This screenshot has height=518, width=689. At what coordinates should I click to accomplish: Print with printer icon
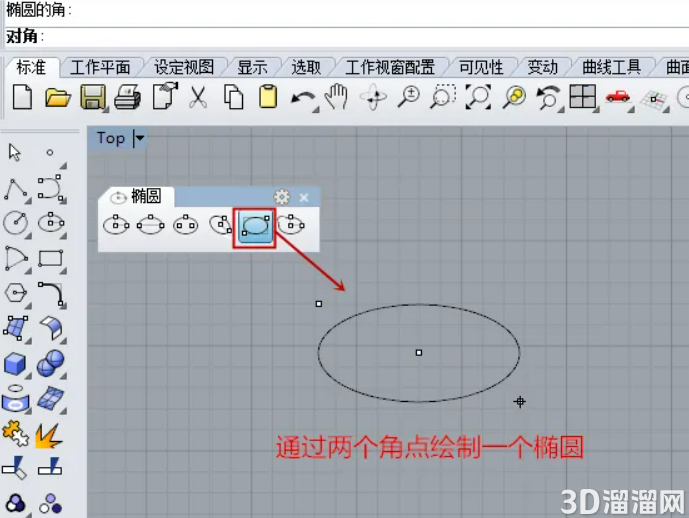pyautogui.click(x=127, y=97)
